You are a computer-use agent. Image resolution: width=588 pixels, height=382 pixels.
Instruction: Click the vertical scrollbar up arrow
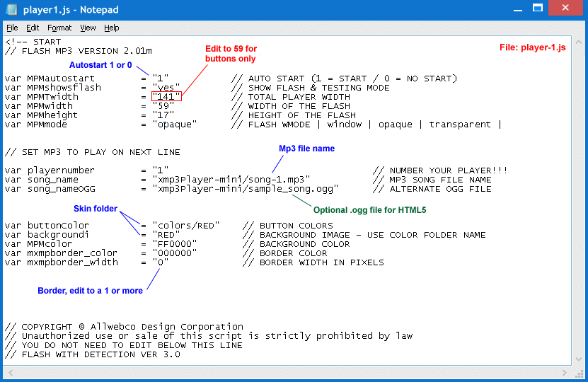pyautogui.click(x=578, y=42)
